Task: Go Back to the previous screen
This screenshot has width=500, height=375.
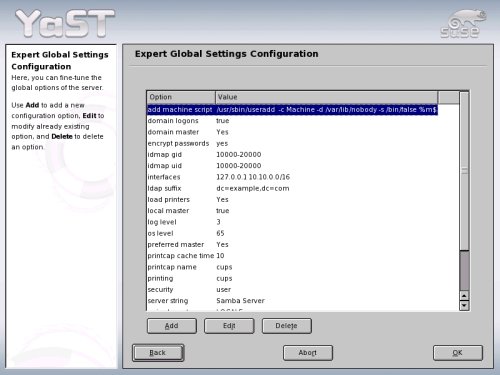Action: [158, 353]
